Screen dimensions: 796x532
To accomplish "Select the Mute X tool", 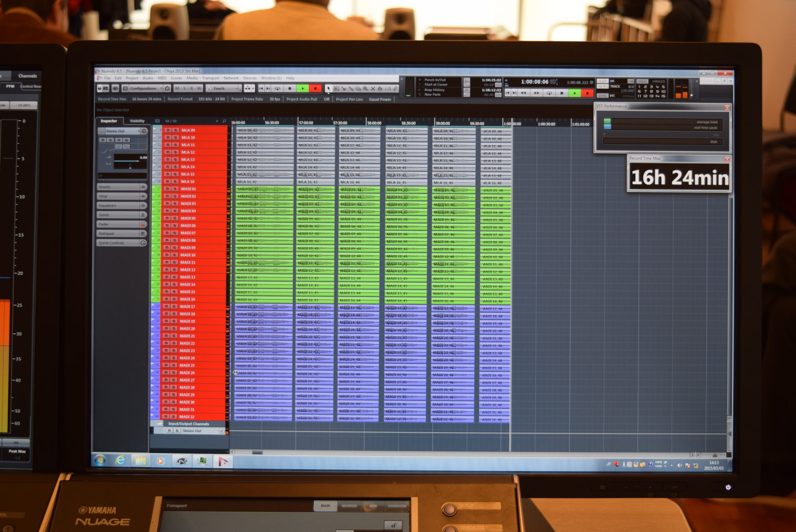I will click(x=373, y=89).
